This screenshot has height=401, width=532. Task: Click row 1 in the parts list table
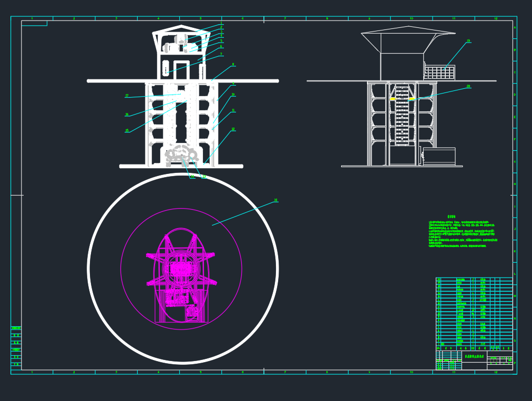[x=474, y=344]
